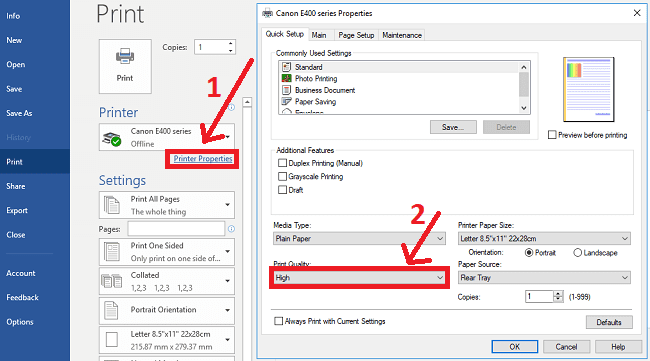The height and width of the screenshot is (361, 650).
Task: Select Landscape orientation radio button
Action: [x=577, y=252]
